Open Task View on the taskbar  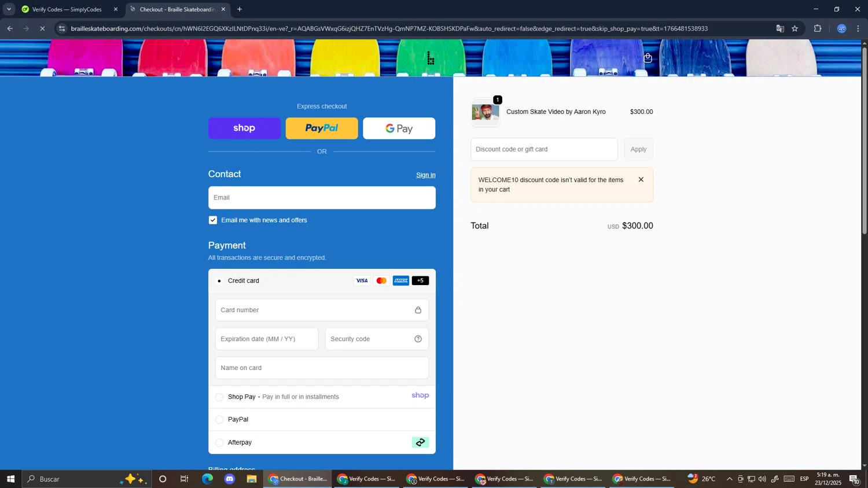[x=185, y=479]
